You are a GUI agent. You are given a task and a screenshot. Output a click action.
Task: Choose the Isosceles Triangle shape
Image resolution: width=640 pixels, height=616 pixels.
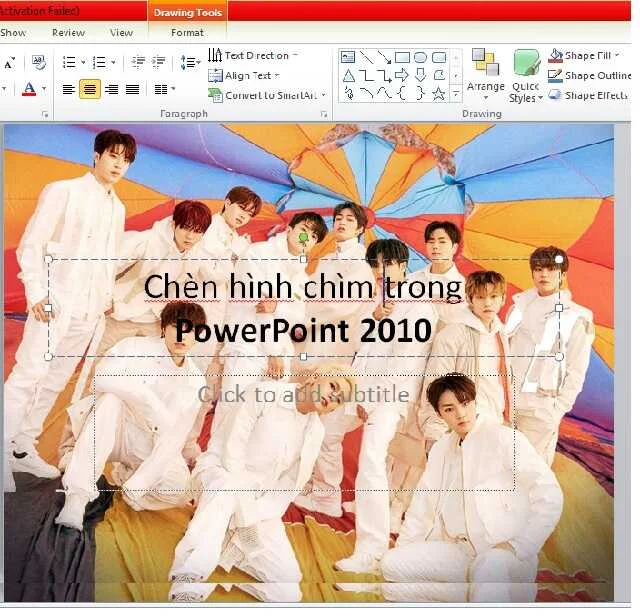[348, 76]
